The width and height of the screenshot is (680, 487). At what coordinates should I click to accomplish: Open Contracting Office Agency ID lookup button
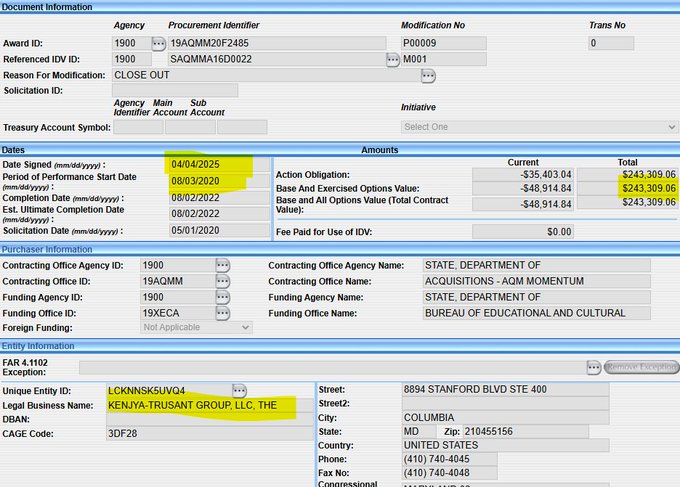pos(222,265)
